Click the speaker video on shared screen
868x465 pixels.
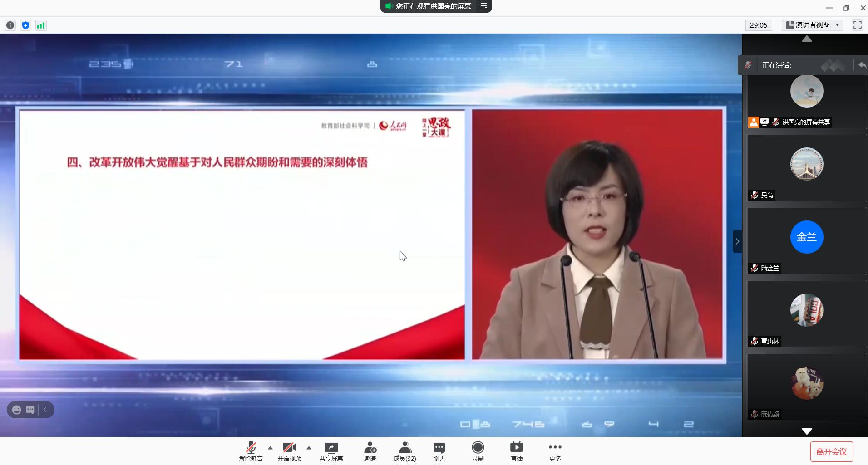597,234
